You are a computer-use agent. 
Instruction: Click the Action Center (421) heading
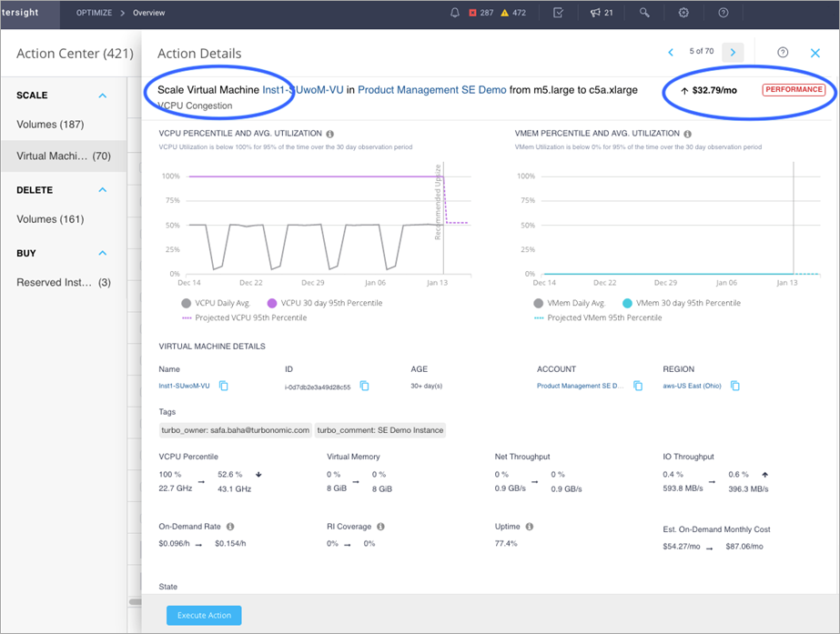(x=75, y=53)
